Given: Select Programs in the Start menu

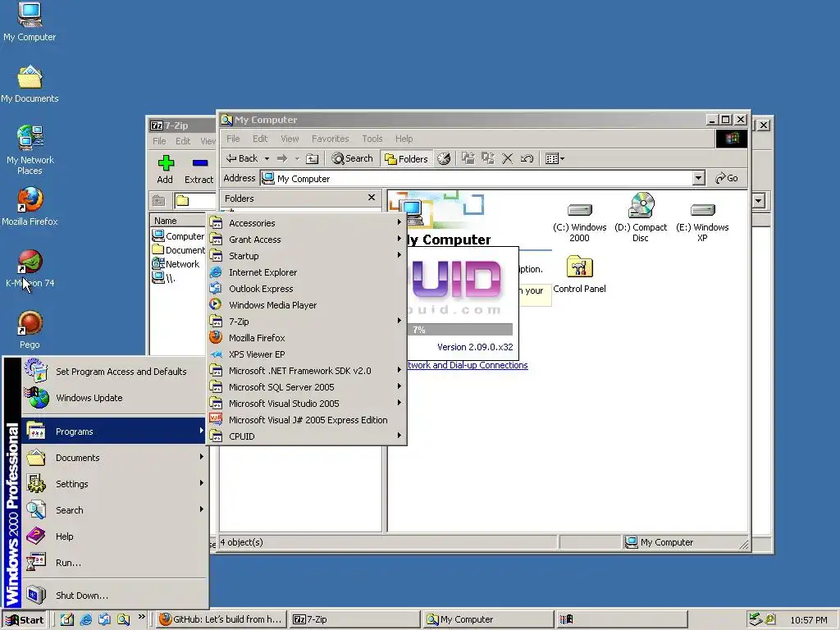Looking at the screenshot, I should [114, 431].
